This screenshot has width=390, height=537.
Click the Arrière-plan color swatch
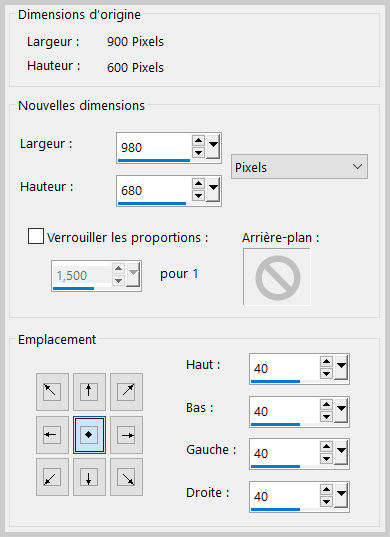click(277, 277)
